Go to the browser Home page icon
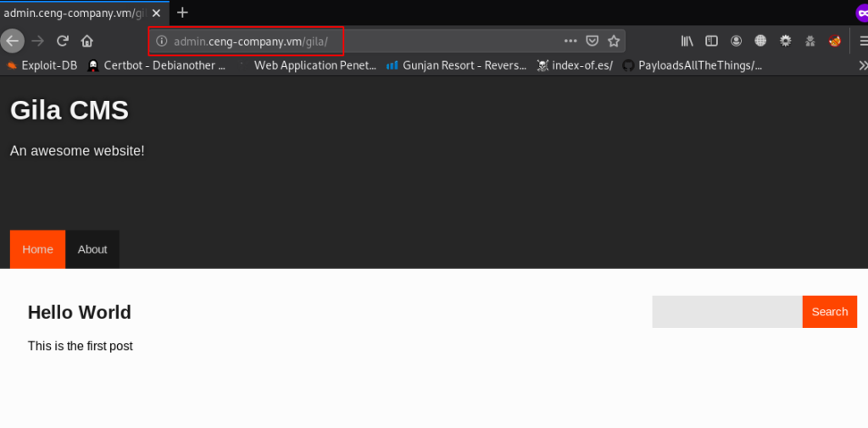Viewport: 868px width, 428px height. 87,41
